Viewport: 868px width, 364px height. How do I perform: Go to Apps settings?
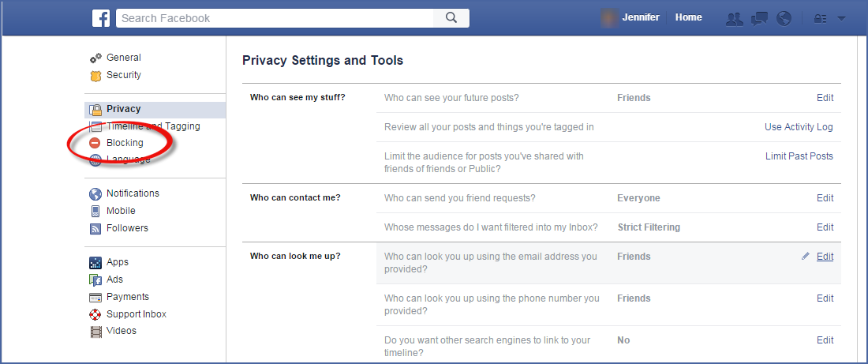coord(117,262)
